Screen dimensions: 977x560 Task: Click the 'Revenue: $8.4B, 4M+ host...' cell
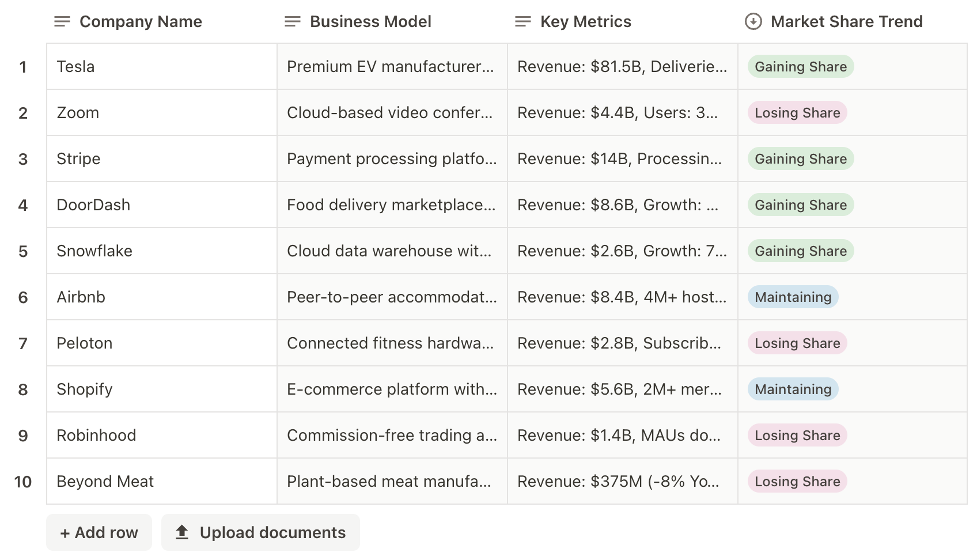tap(623, 297)
